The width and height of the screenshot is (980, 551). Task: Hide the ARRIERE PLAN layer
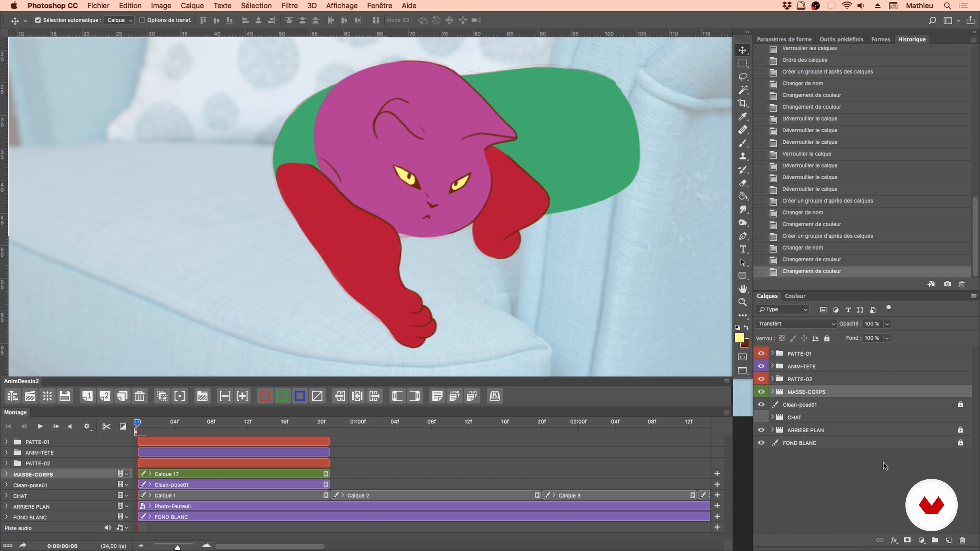click(x=761, y=430)
